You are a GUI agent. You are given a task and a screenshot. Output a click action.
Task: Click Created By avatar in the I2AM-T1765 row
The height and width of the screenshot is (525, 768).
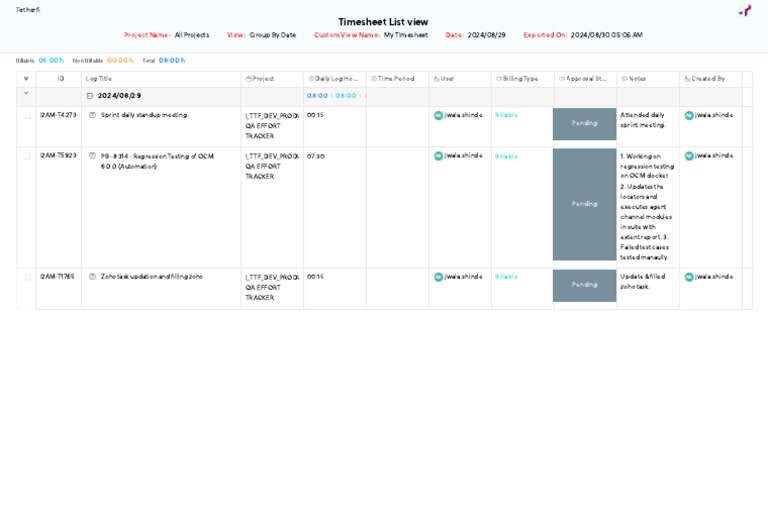point(689,277)
